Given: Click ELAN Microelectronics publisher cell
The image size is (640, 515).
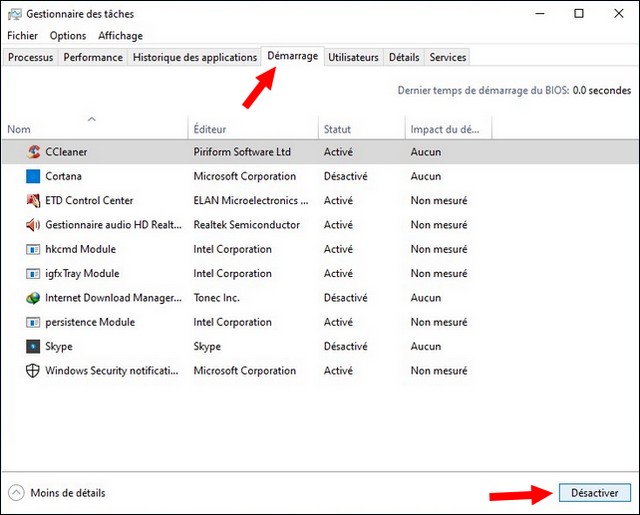Looking at the screenshot, I should [251, 200].
